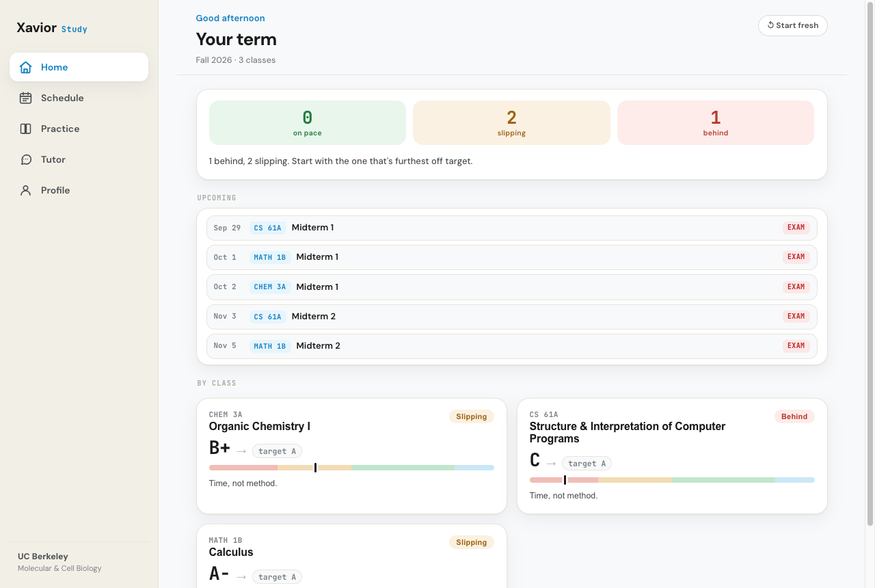Viewport: 875px width, 588px height.
Task: Click the C grade on CS 61A card
Action: pyautogui.click(x=535, y=461)
